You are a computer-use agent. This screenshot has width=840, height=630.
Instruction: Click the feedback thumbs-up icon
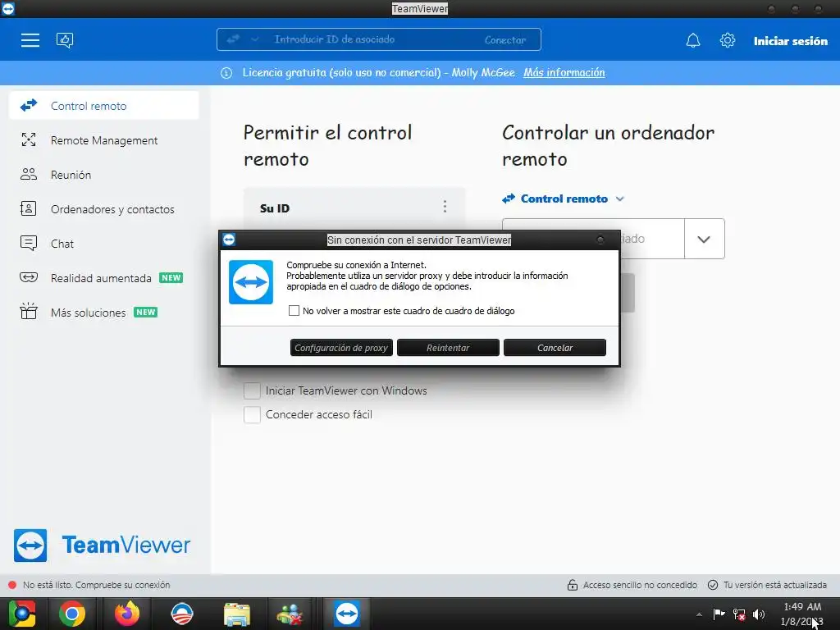coord(65,40)
